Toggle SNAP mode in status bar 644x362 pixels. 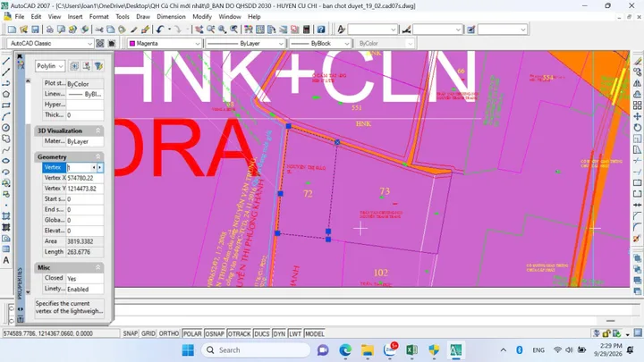pyautogui.click(x=131, y=333)
